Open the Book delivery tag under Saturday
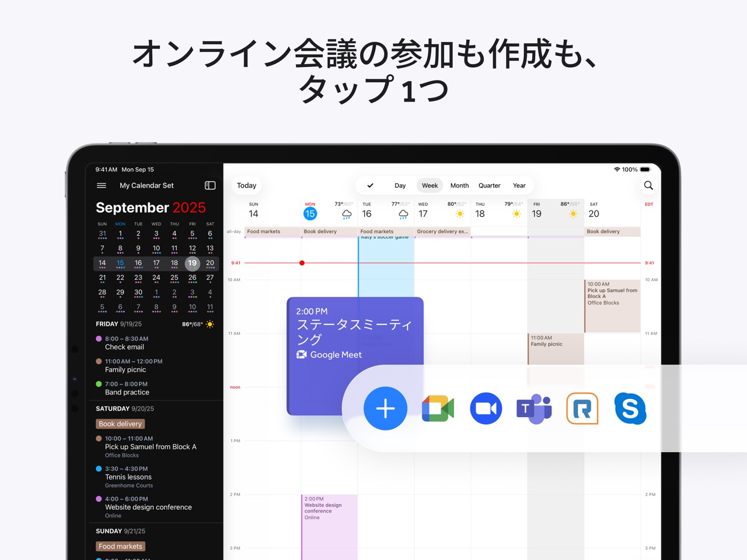Screen dimensions: 747x560 tap(120, 424)
